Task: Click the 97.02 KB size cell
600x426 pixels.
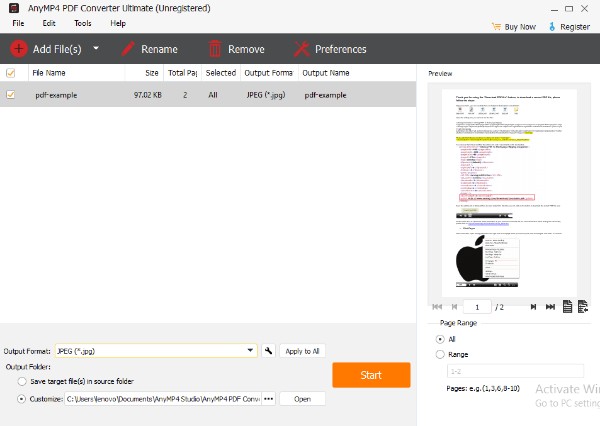Action: coord(147,95)
